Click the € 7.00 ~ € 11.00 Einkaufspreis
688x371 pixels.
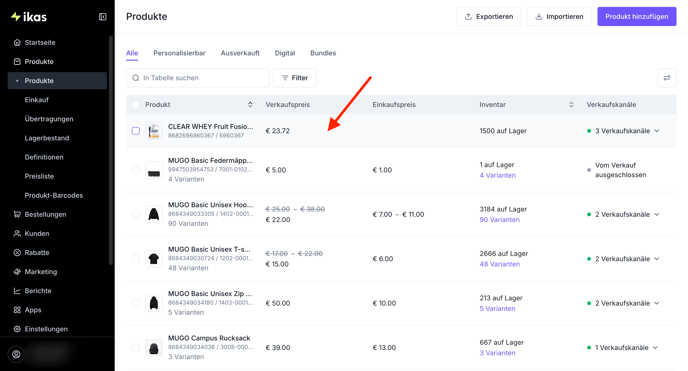pyautogui.click(x=398, y=214)
